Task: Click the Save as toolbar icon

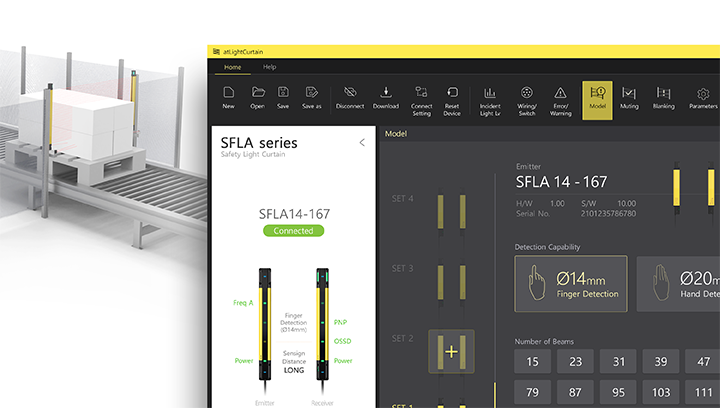Action: pyautogui.click(x=312, y=96)
